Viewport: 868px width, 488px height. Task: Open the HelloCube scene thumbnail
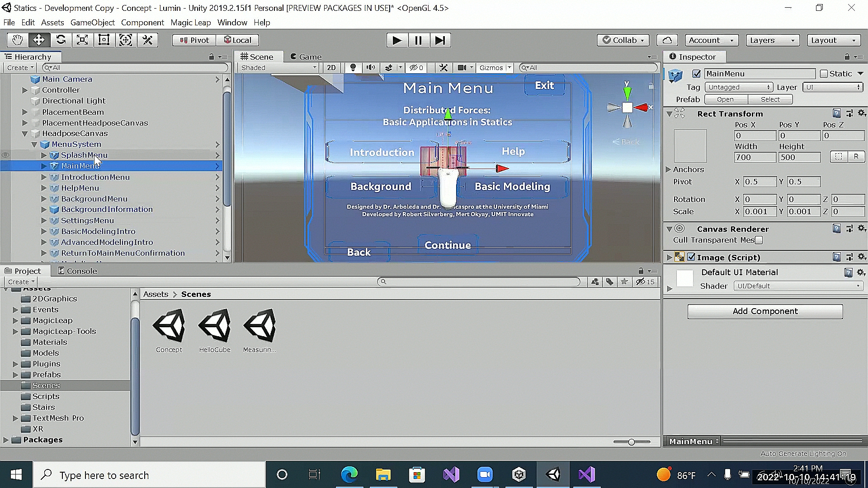pyautogui.click(x=215, y=325)
